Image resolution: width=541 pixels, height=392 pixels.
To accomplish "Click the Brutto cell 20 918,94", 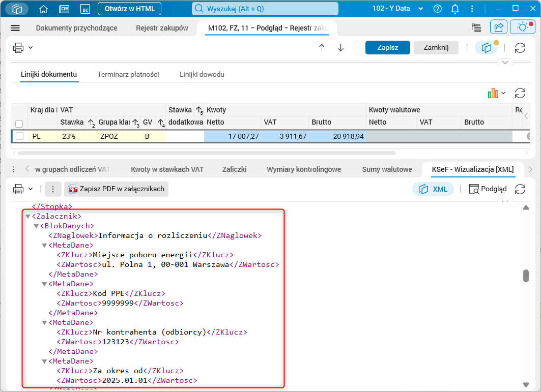I will pyautogui.click(x=337, y=136).
